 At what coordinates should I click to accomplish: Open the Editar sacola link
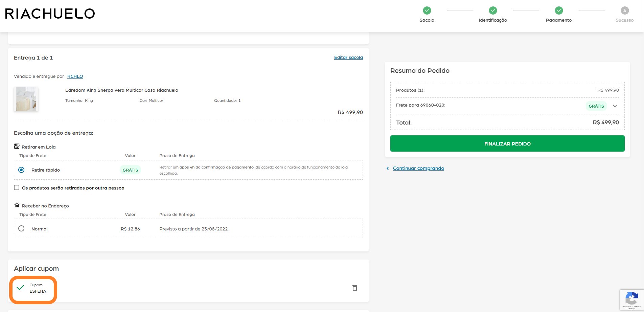click(x=348, y=58)
